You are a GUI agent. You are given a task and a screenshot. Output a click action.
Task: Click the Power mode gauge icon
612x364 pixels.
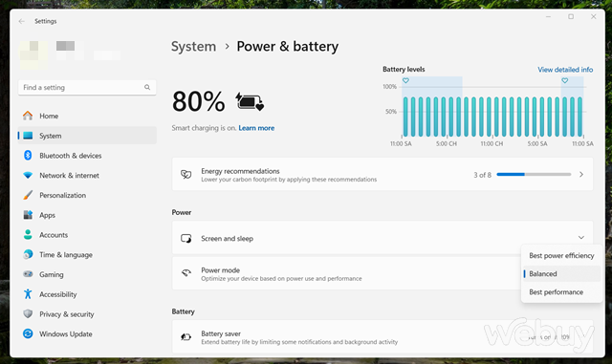click(x=186, y=273)
